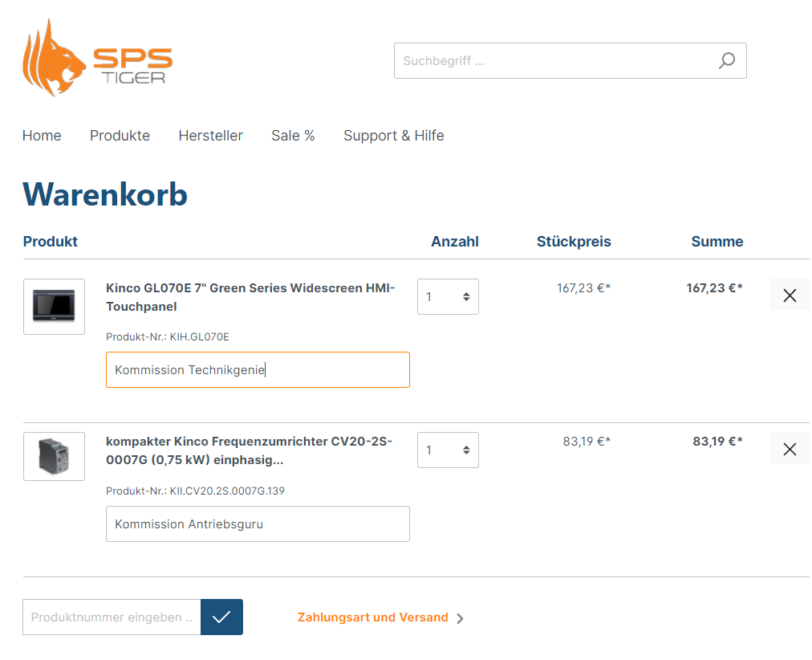Screen dimensions: 812x660
Task: Open the Frequenzumrichter CV20 product thumbnail
Action: tap(54, 457)
